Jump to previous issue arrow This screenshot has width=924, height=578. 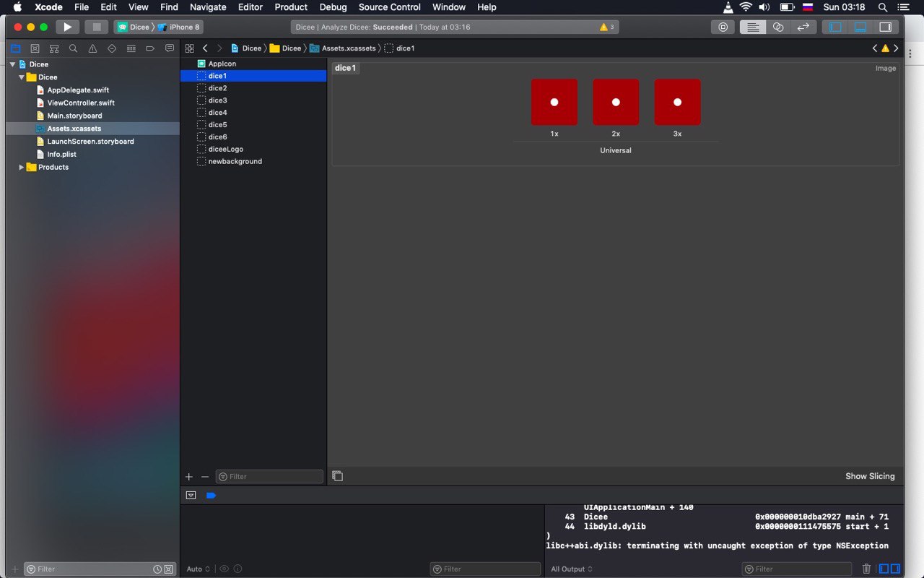click(x=875, y=48)
